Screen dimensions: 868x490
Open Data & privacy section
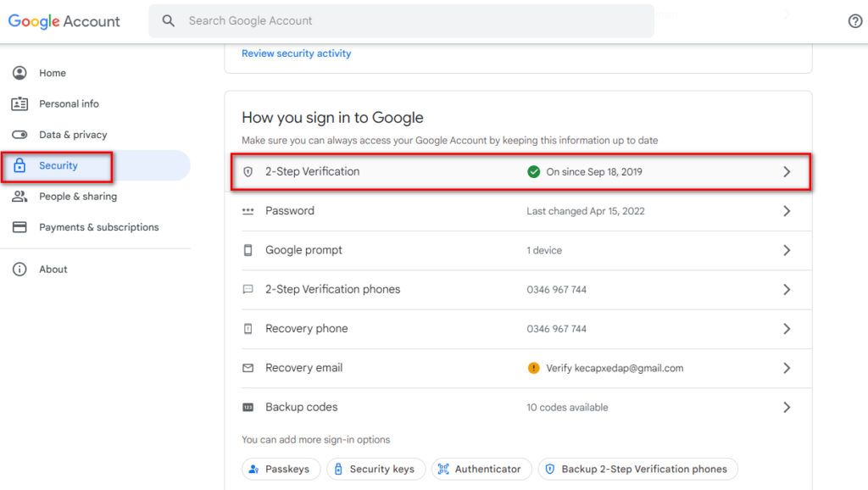[x=73, y=135]
